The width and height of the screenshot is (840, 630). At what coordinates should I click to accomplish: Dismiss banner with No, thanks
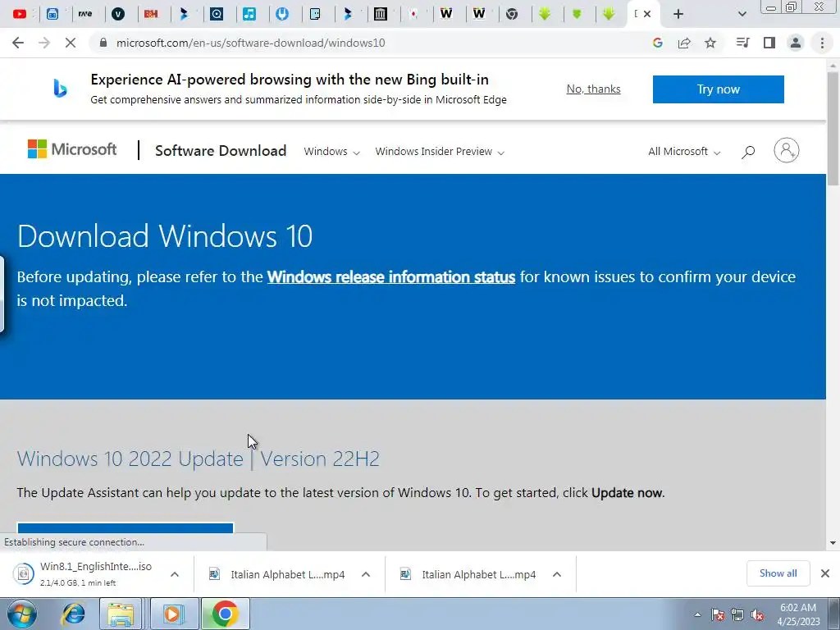click(594, 89)
